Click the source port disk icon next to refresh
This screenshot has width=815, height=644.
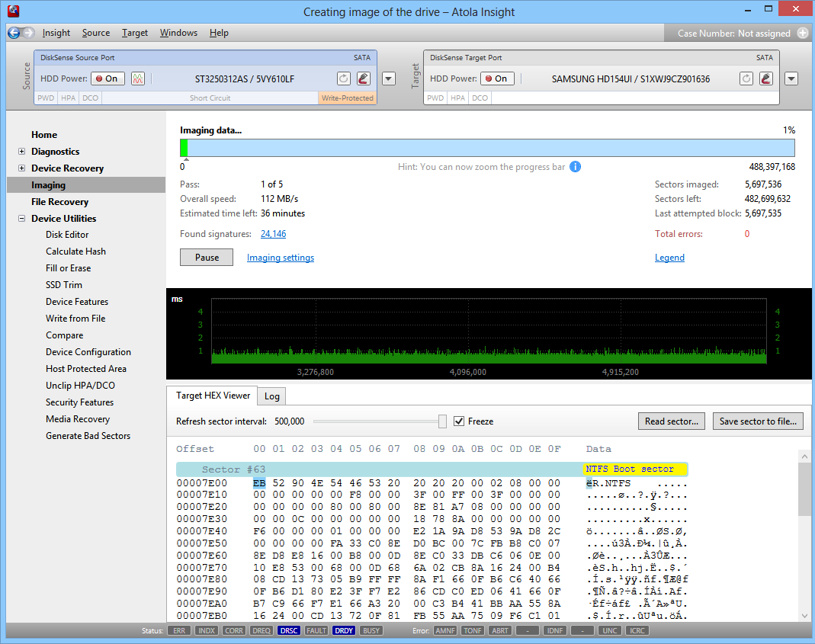click(x=364, y=78)
